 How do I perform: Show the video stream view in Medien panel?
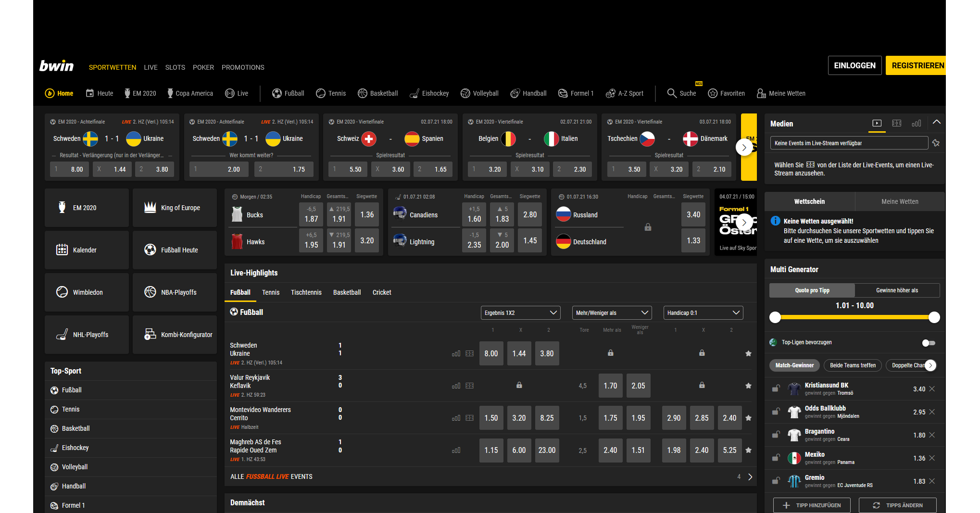tap(877, 124)
